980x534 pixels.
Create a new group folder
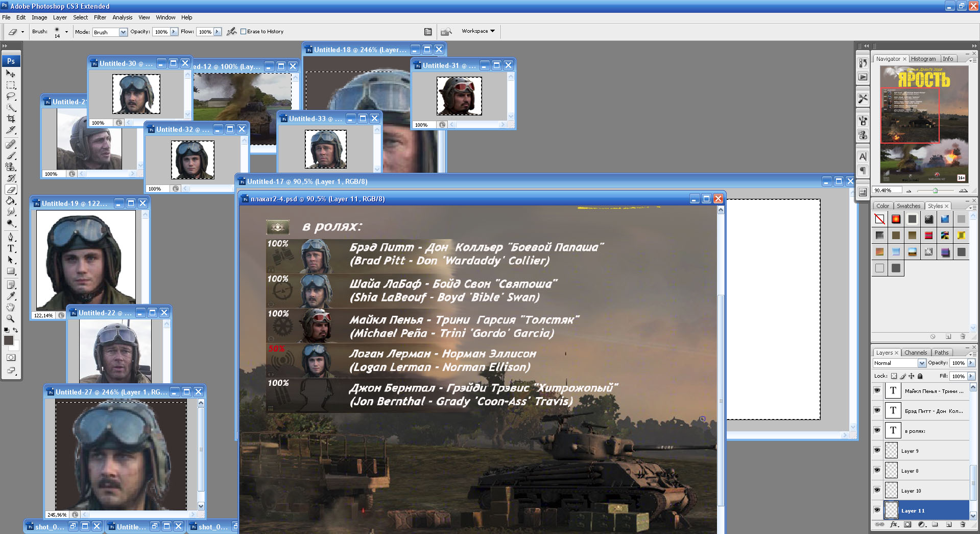pos(935,524)
